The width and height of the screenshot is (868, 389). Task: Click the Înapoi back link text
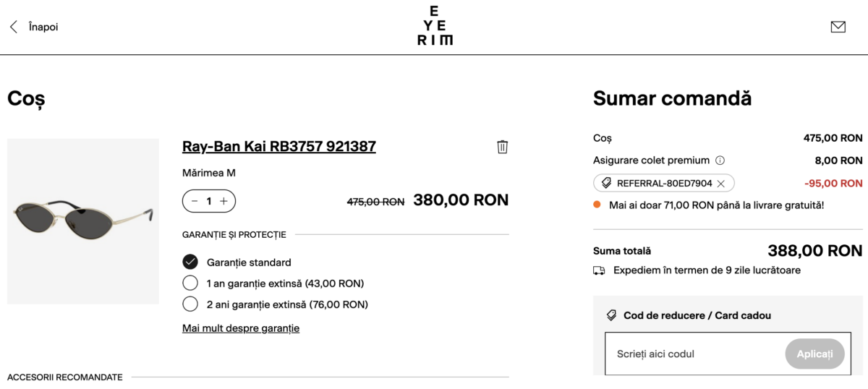pyautogui.click(x=43, y=27)
